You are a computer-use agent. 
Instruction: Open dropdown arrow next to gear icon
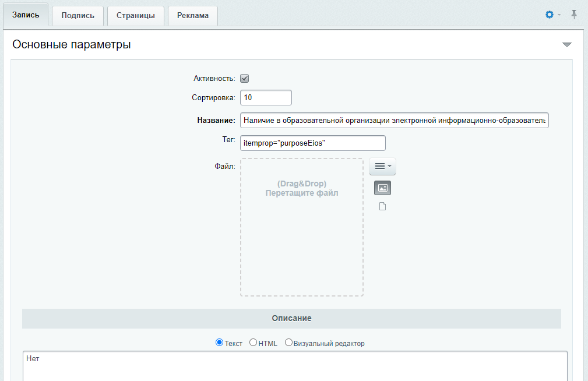coord(559,15)
